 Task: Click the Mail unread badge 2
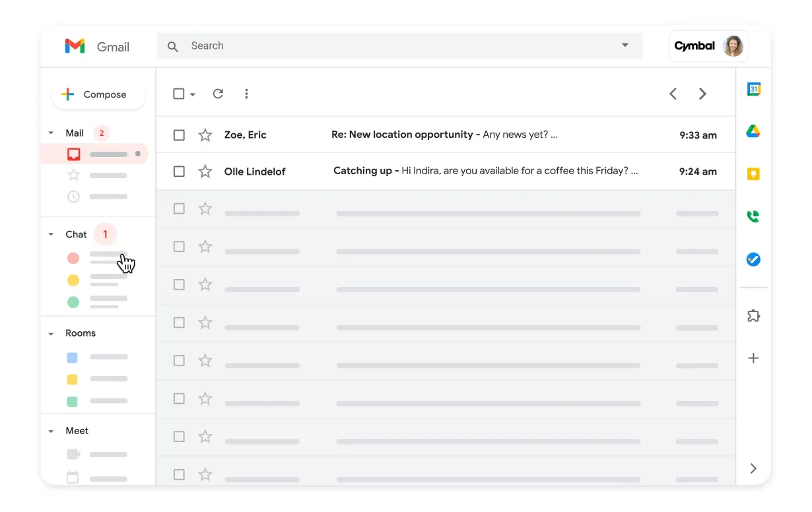point(102,133)
